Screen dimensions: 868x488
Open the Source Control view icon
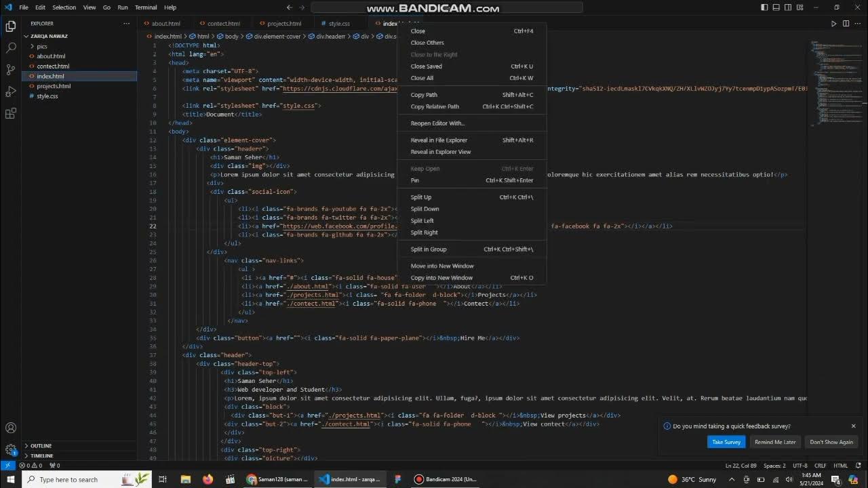coord(10,70)
